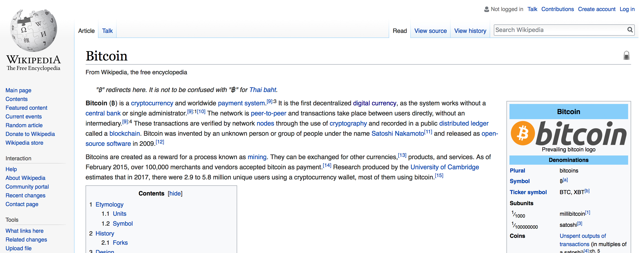Click the Contributions link icon top bar
Image resolution: width=644 pixels, height=253 pixels.
pos(557,7)
